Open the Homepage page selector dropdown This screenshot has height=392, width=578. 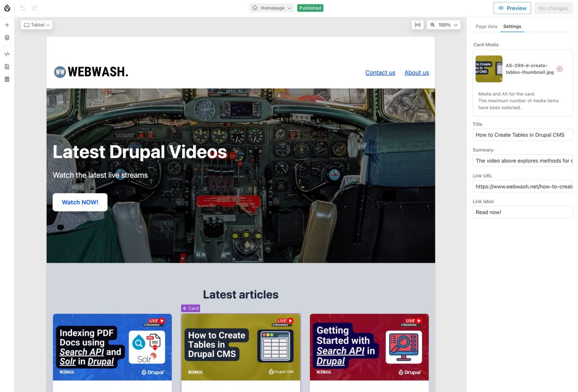click(271, 8)
